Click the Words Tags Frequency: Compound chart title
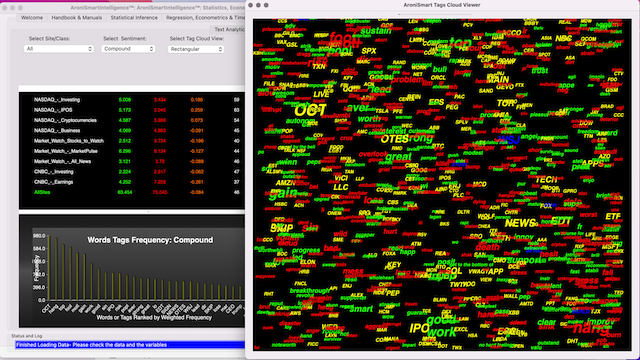This screenshot has width=640, height=360. click(150, 240)
